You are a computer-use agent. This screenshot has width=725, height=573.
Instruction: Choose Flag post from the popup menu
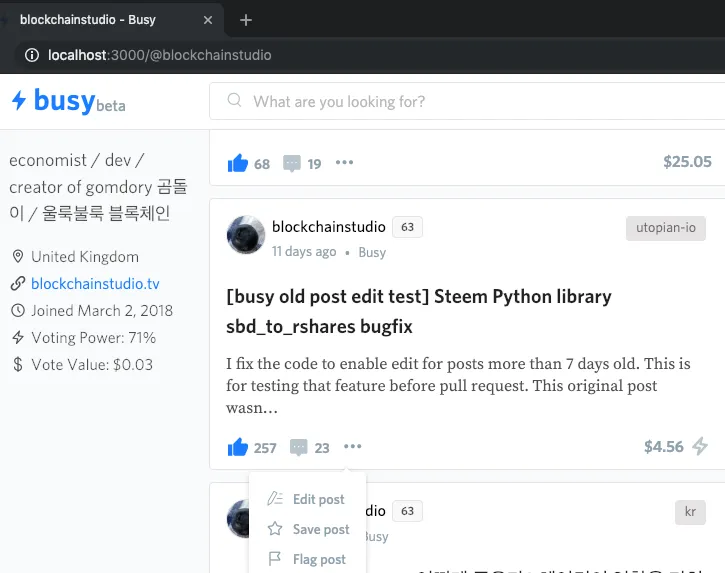(307, 559)
